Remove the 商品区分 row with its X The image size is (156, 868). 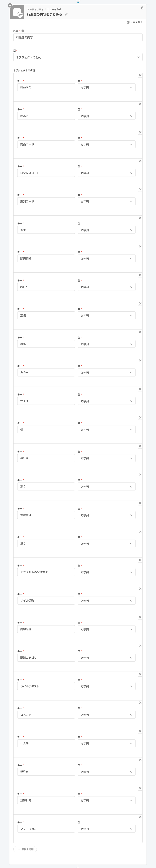click(140, 75)
